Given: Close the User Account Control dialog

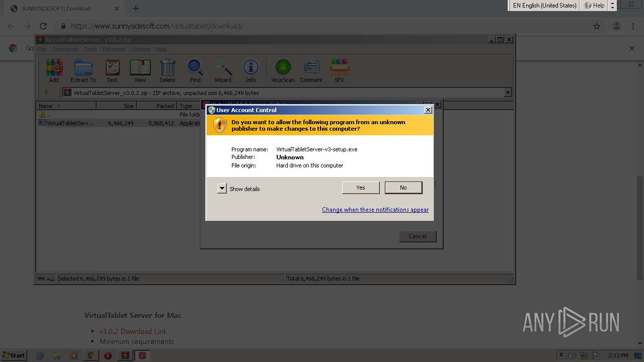Looking at the screenshot, I should click(428, 110).
